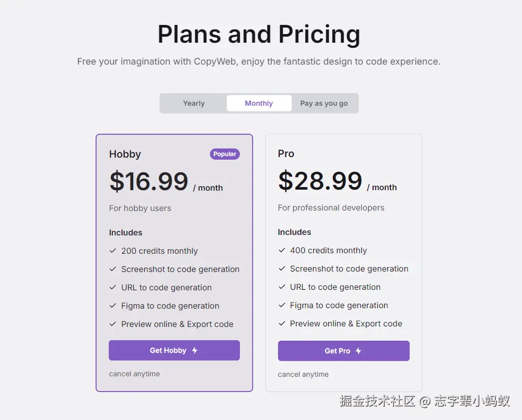Click checkmark next to Hobby Figma to code generation

[113, 306]
